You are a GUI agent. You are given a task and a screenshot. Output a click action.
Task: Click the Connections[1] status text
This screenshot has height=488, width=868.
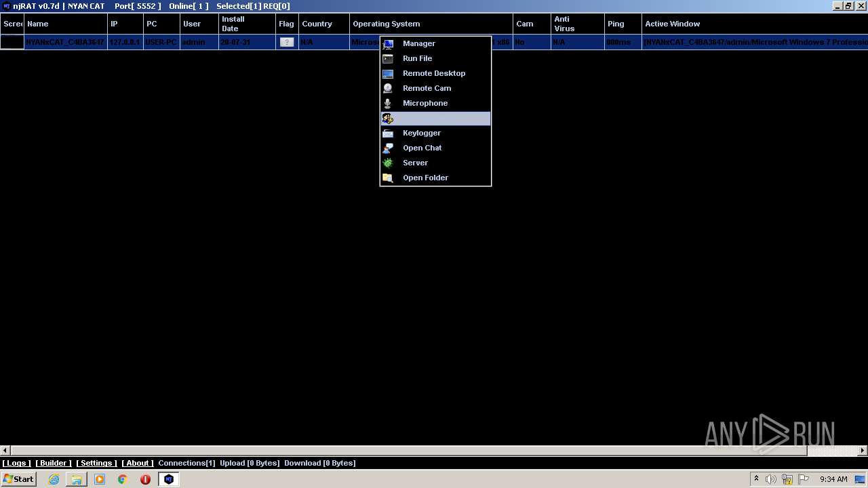click(x=186, y=463)
